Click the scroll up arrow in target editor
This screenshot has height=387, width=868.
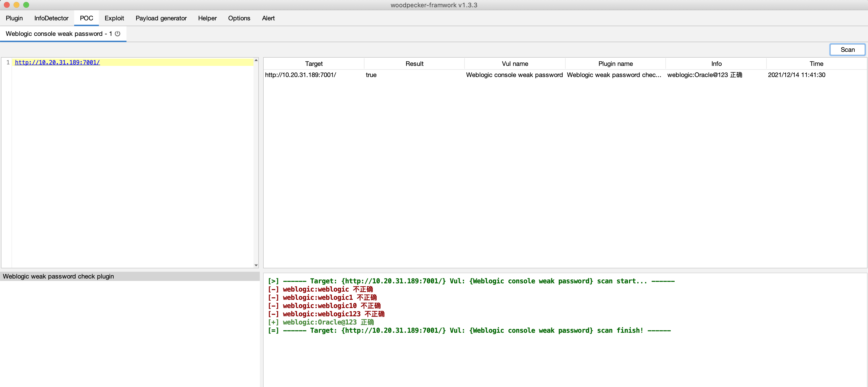(256, 60)
